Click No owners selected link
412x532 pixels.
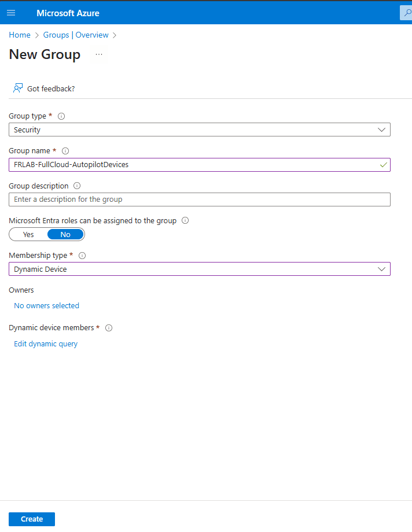click(46, 306)
